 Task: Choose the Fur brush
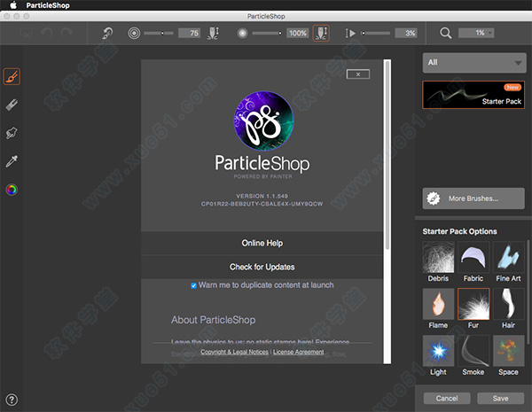pos(473,308)
